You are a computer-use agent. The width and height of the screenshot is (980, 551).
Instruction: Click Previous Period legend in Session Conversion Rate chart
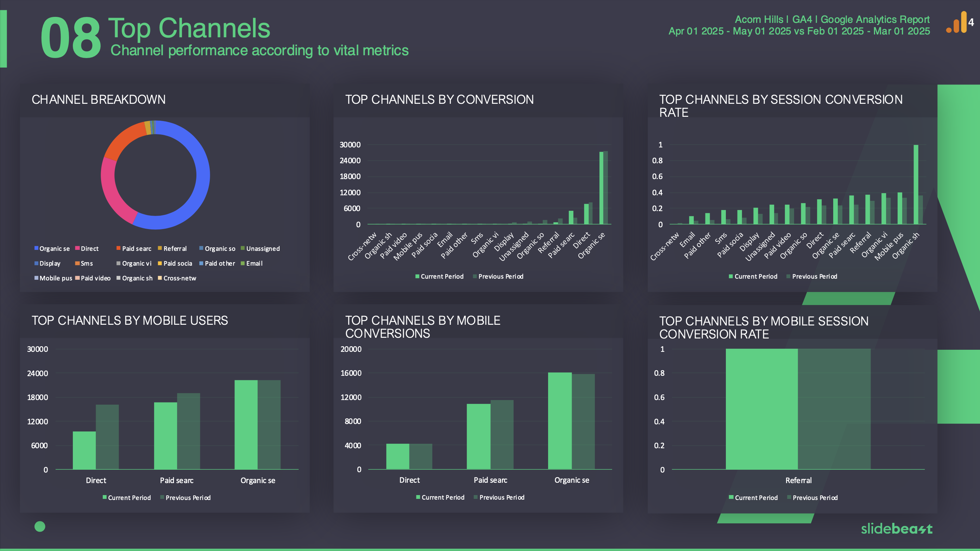click(x=812, y=277)
